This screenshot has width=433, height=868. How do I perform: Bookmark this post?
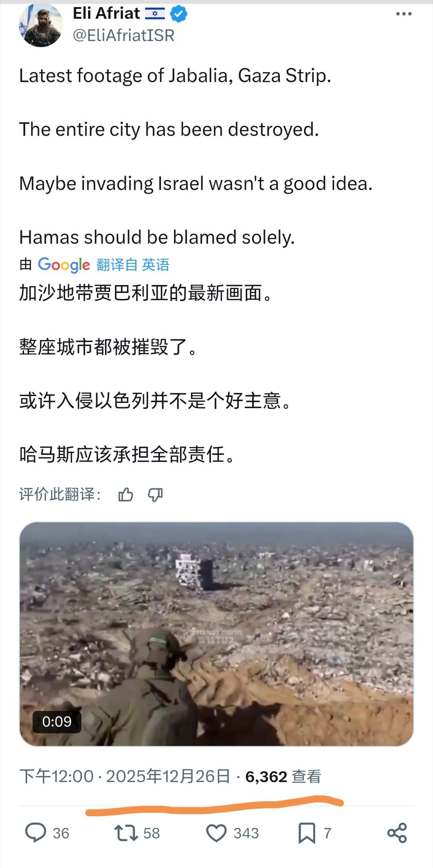(x=307, y=833)
